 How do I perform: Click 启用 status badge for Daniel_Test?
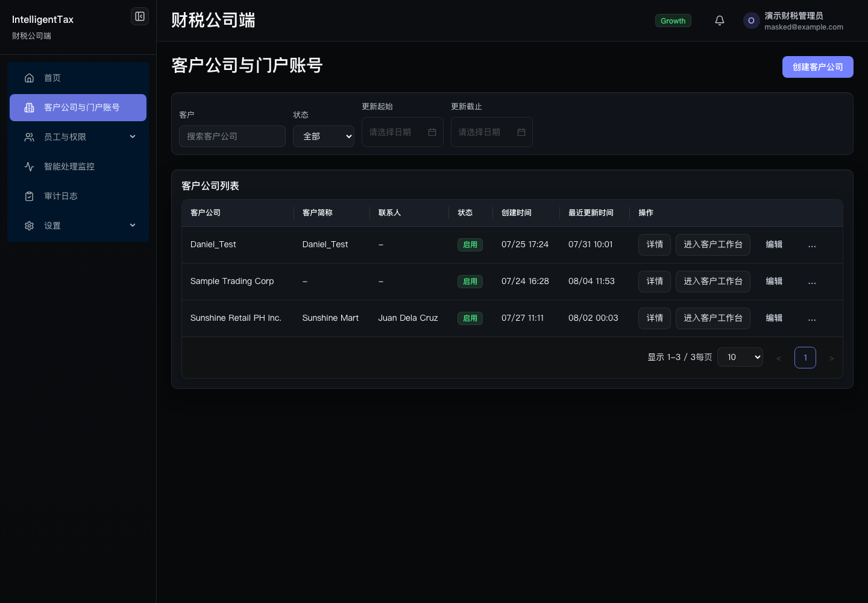tap(470, 245)
